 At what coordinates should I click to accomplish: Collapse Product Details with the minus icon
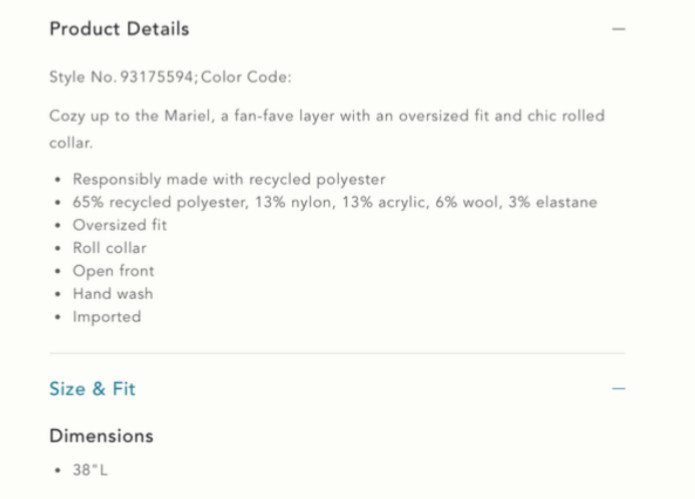(x=618, y=29)
